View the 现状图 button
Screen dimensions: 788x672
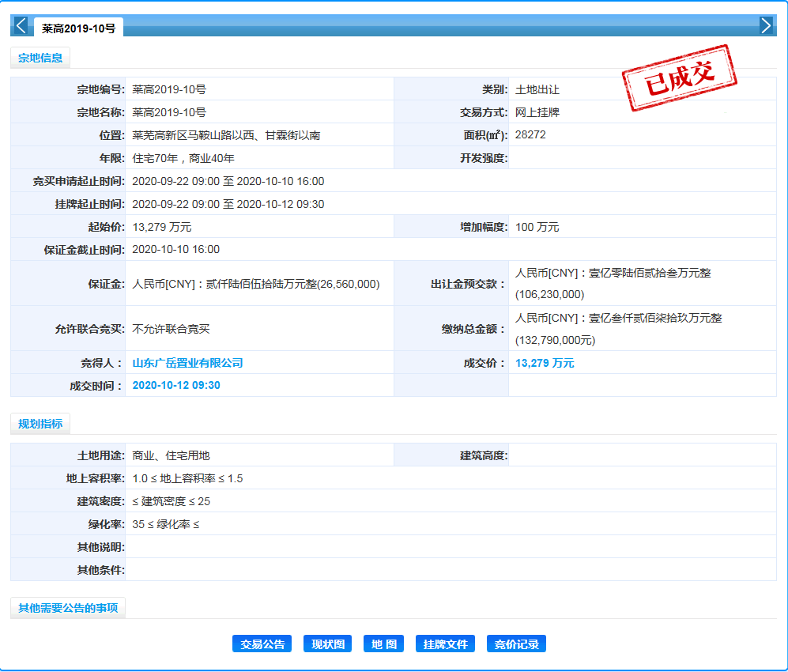327,644
